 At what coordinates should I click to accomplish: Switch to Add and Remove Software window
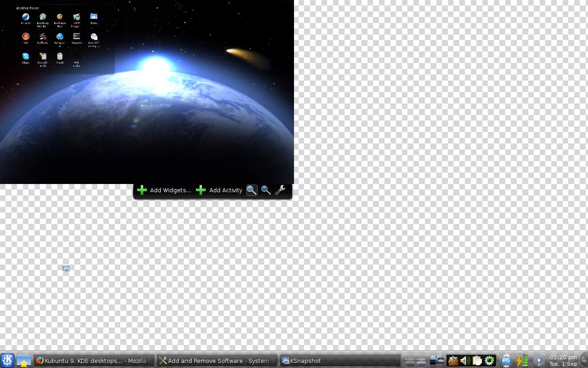217,361
